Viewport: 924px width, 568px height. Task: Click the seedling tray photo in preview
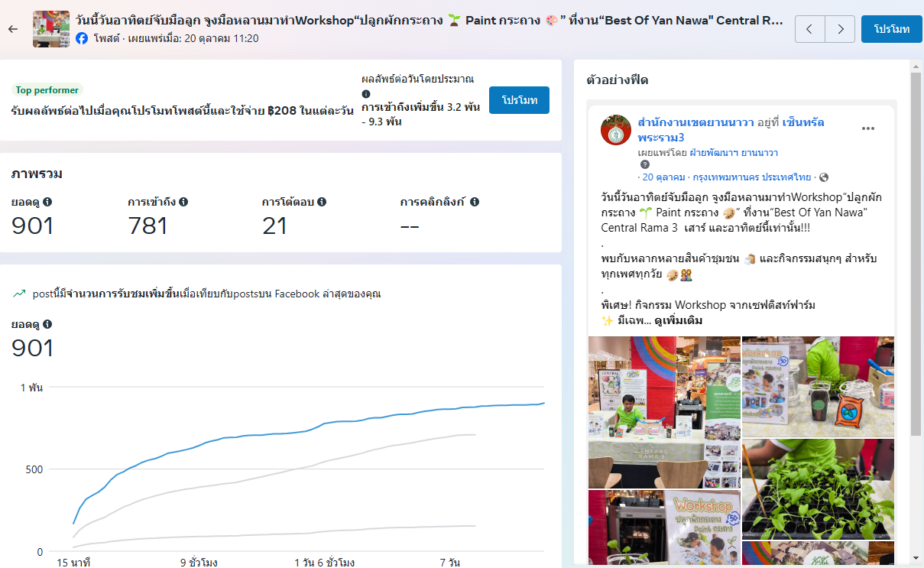point(818,489)
